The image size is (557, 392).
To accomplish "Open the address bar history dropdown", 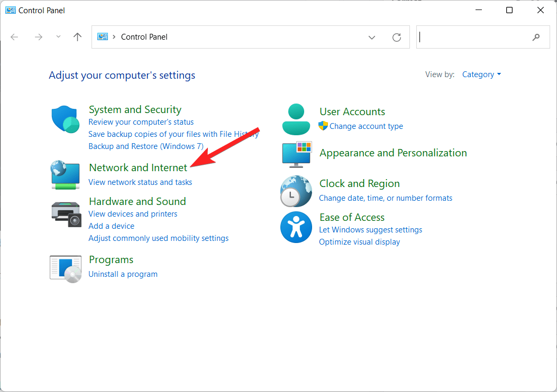I will (x=372, y=37).
